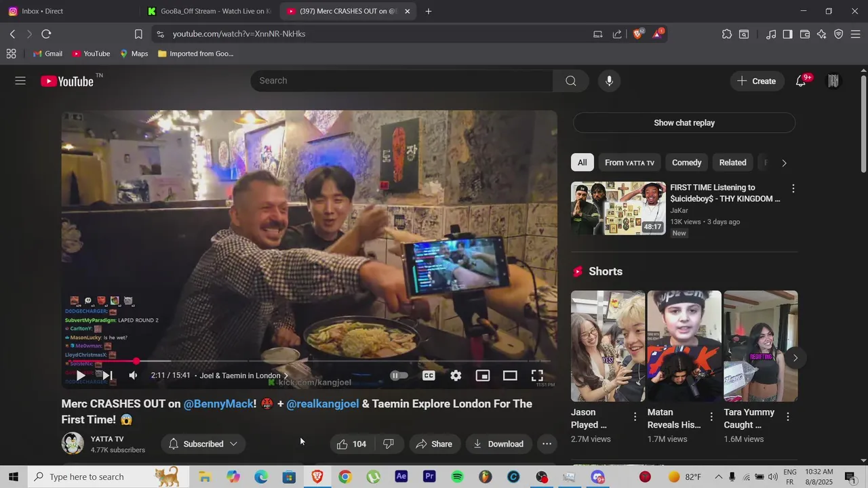This screenshot has height=488, width=868.
Task: Toggle closed captions on the video
Action: tap(429, 375)
